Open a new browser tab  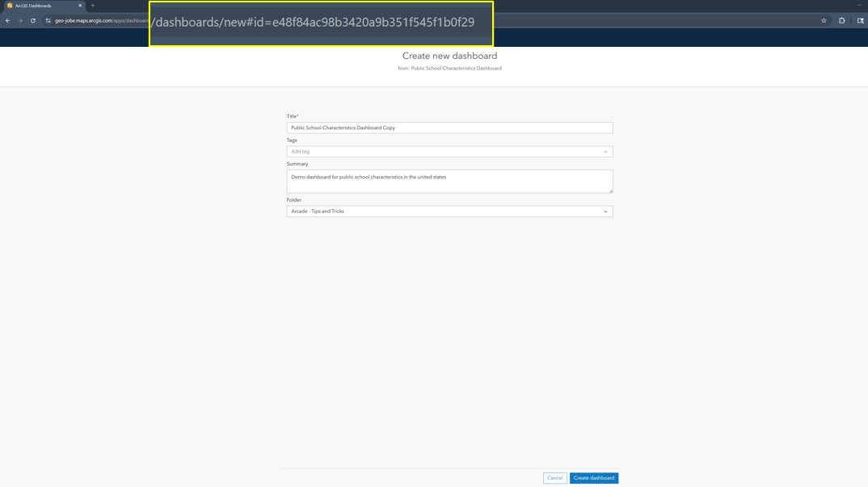point(93,6)
